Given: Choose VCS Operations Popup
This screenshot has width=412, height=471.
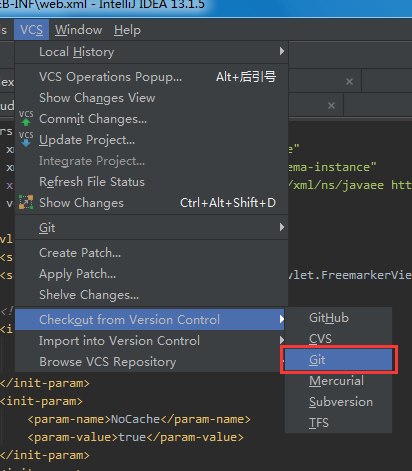Looking at the screenshot, I should (x=151, y=77).
